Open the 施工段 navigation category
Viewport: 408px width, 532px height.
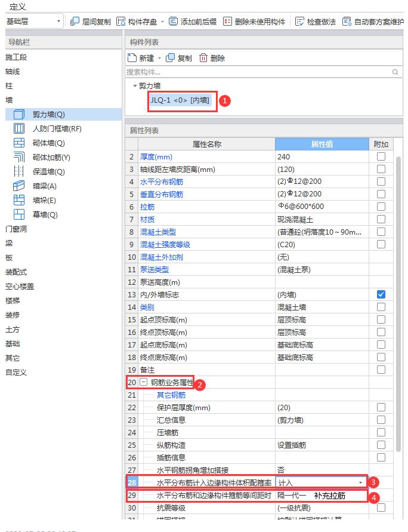16,57
